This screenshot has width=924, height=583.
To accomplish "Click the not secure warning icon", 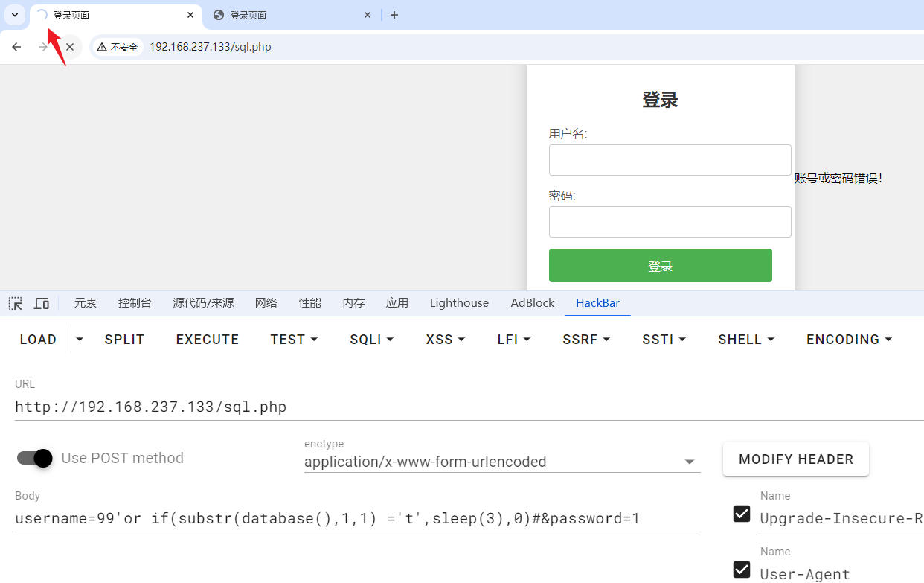I will tap(102, 47).
